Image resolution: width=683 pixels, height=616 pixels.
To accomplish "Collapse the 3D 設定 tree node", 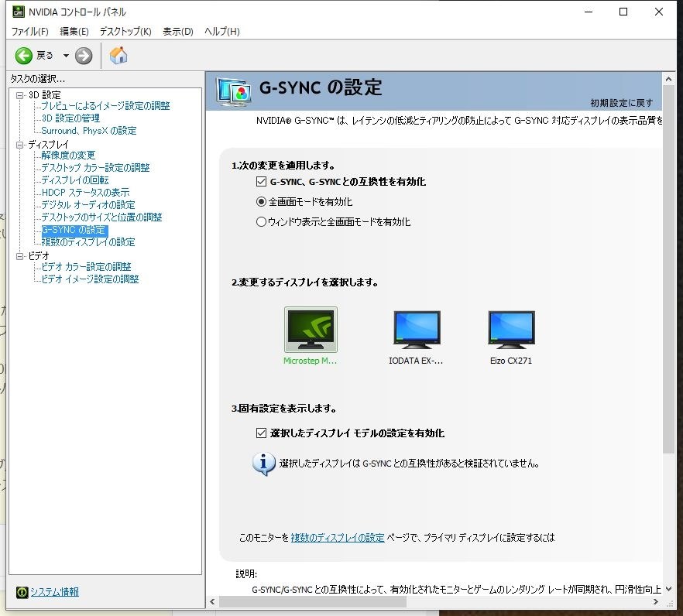I will tap(19, 95).
